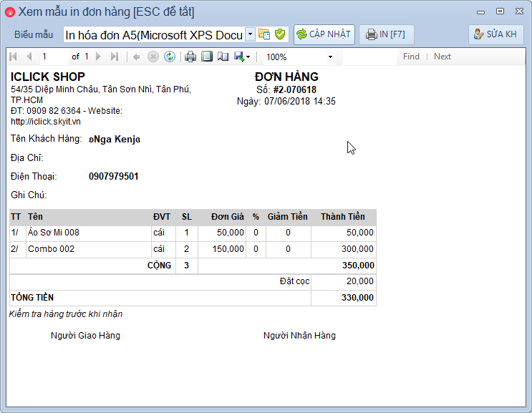Screen dimensions: 532x413
Task: Click customer name Nga Kenj
Action: click(x=115, y=140)
